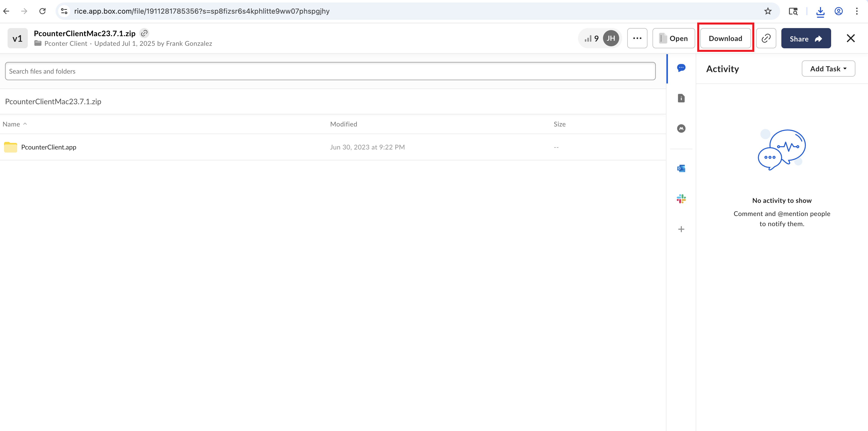Click the Outlook integration icon

681,168
